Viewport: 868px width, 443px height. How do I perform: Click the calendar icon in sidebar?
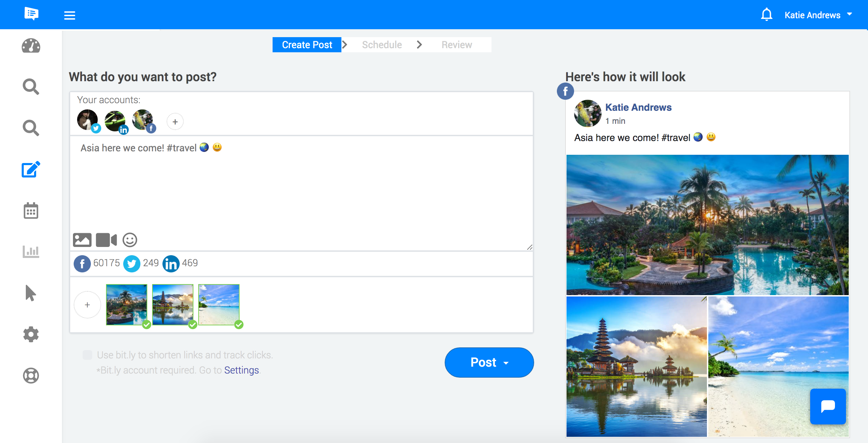[x=31, y=210]
